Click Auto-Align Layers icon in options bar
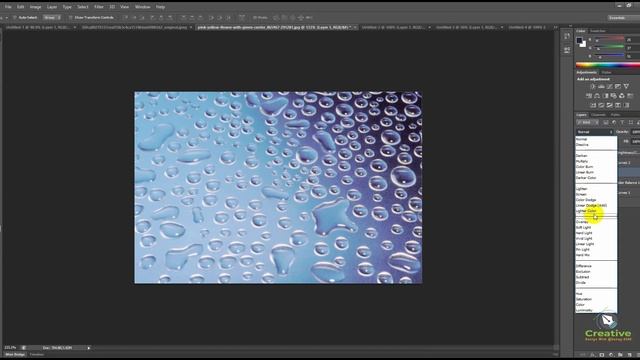 coord(242,18)
